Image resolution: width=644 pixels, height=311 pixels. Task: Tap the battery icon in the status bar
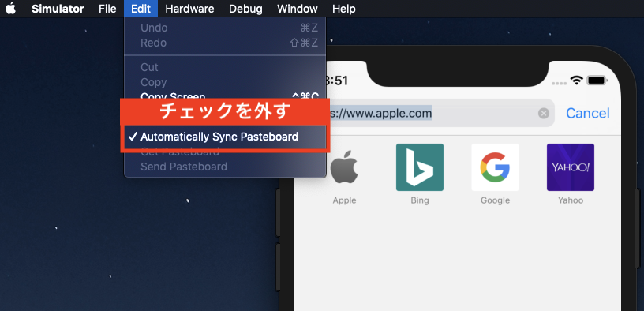pyautogui.click(x=597, y=81)
